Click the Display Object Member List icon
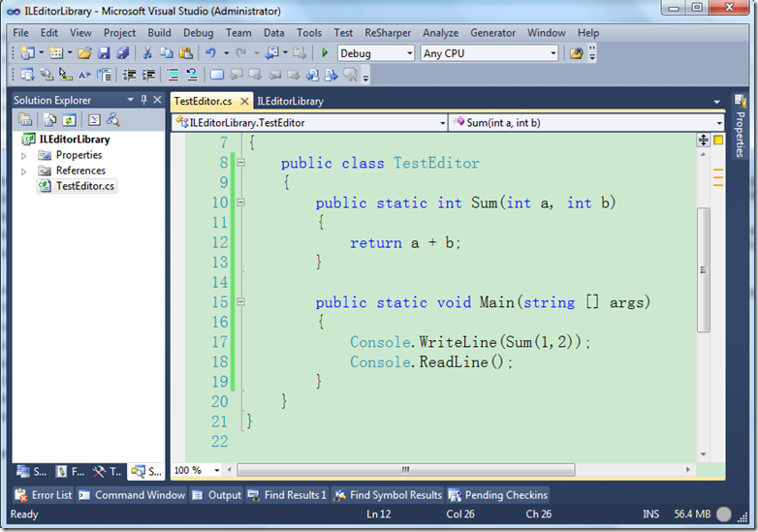 coord(27,75)
